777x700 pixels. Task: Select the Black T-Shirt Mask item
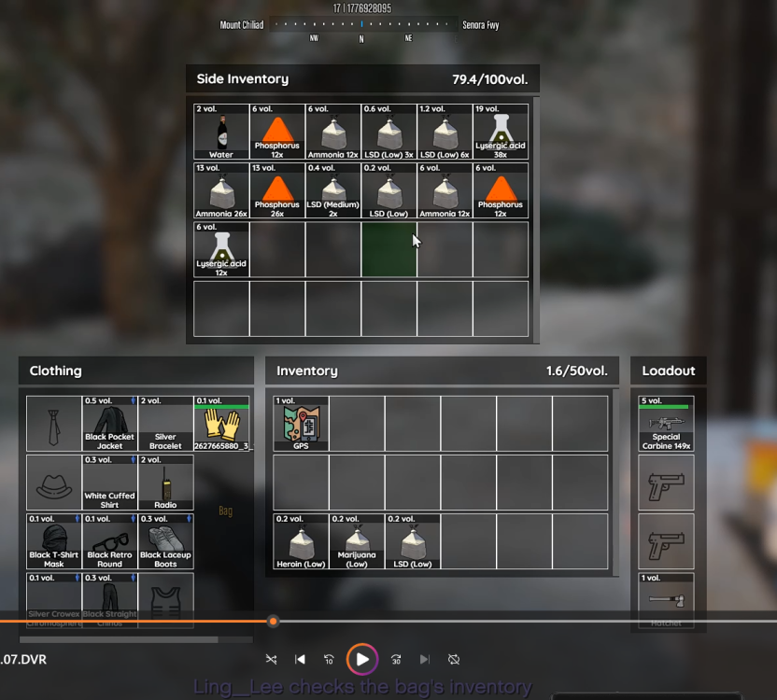pos(53,541)
